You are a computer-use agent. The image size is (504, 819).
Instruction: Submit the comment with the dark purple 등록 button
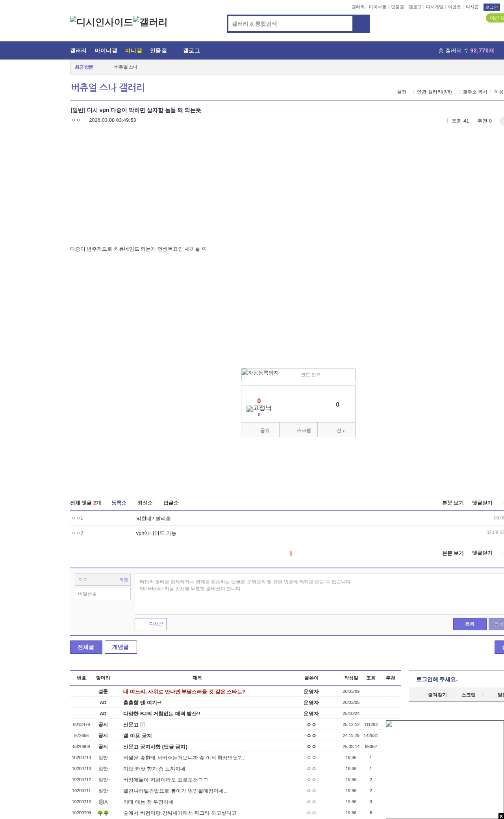tap(470, 624)
